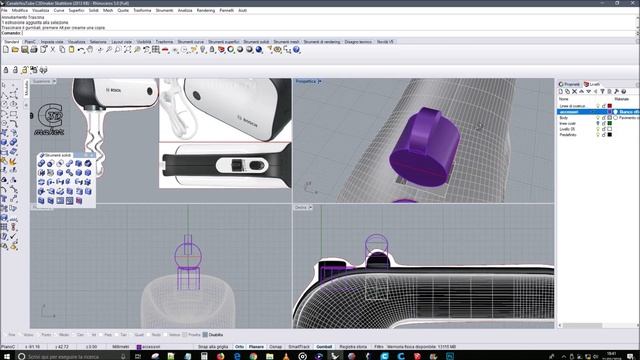The height and width of the screenshot is (360, 640).
Task: Switch to the Strumenti curve toolbar tab
Action: (x=191, y=42)
